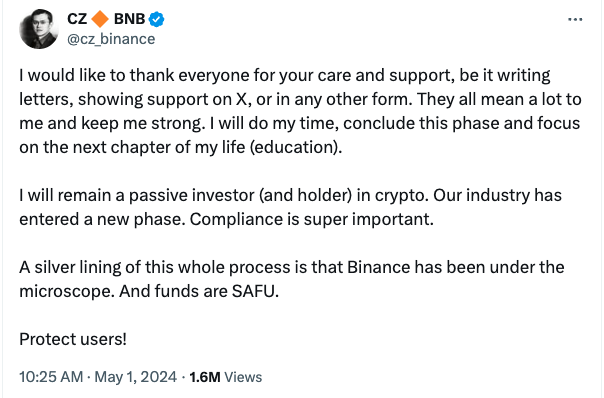Click the 1.6M view count
Viewport: 604px width, 398px height.
[x=205, y=377]
